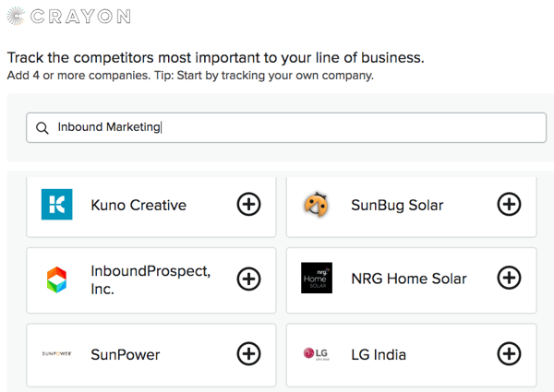Add NRG Home Solar with plus icon
The width and height of the screenshot is (554, 392).
pos(509,278)
